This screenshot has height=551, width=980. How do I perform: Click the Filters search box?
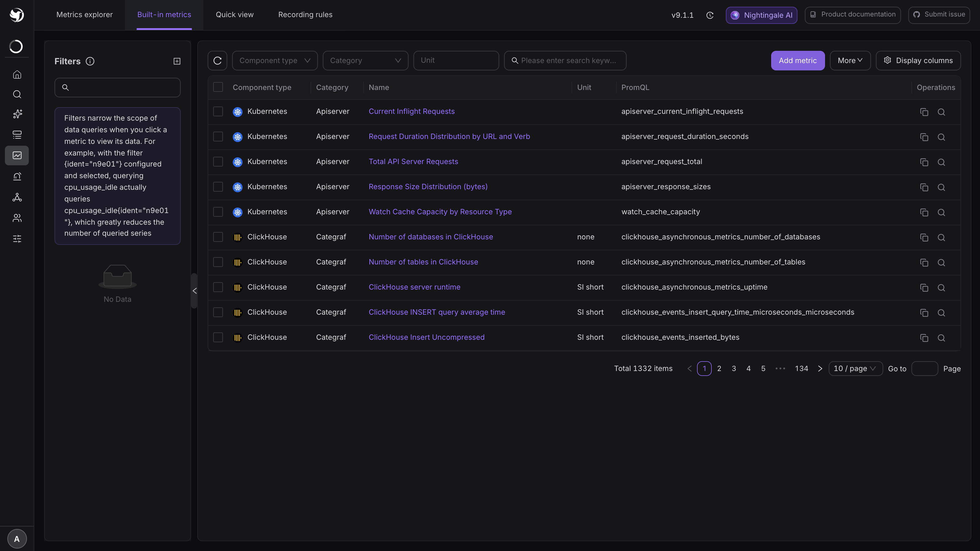117,88
